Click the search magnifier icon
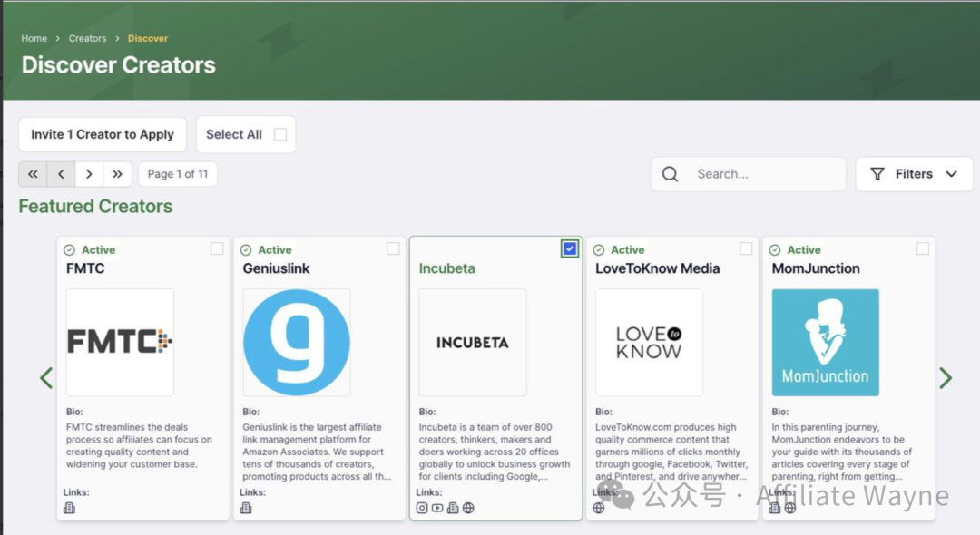This screenshot has height=535, width=980. (670, 174)
